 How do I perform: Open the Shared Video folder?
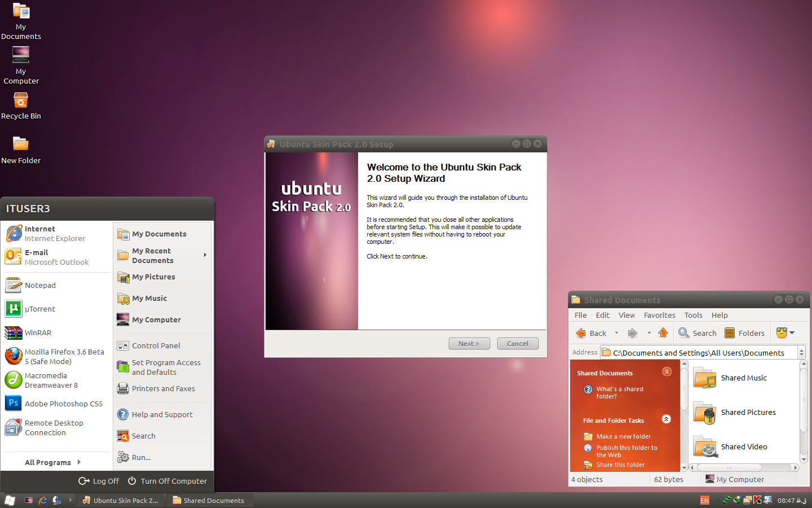[x=730, y=446]
